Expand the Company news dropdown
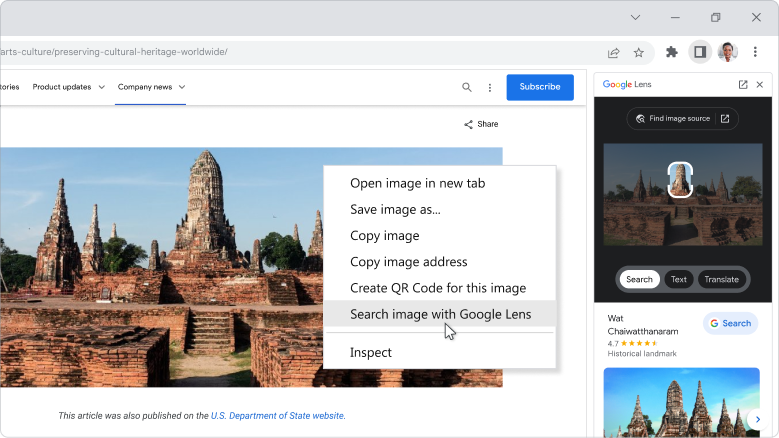The height and width of the screenshot is (438, 779). [x=151, y=87]
